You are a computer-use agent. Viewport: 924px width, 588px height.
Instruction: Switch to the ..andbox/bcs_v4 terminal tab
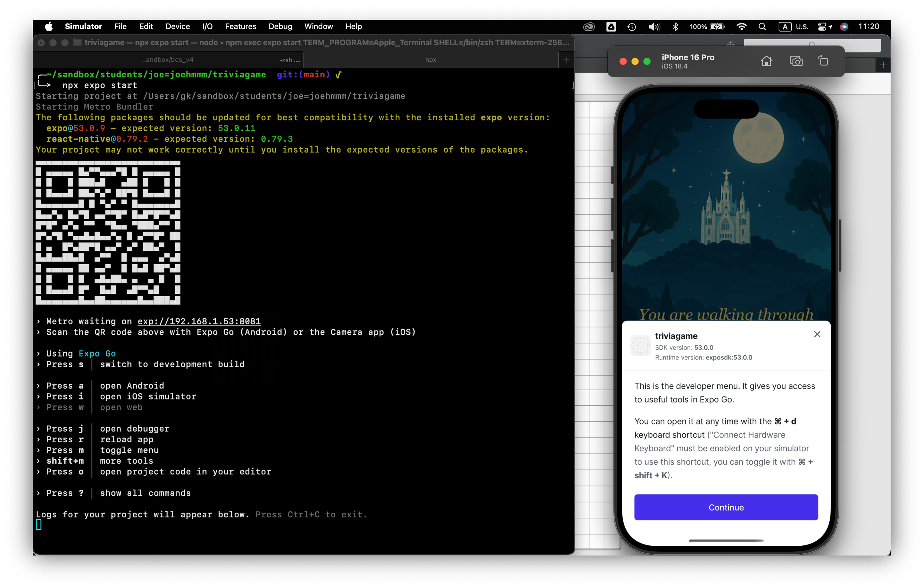point(168,60)
